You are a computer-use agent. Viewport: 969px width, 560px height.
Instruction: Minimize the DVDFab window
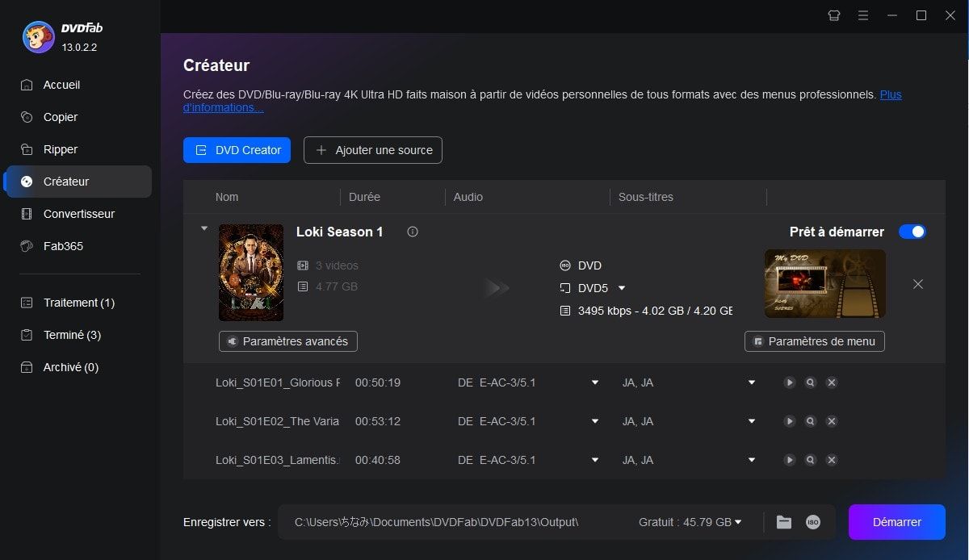coord(892,15)
